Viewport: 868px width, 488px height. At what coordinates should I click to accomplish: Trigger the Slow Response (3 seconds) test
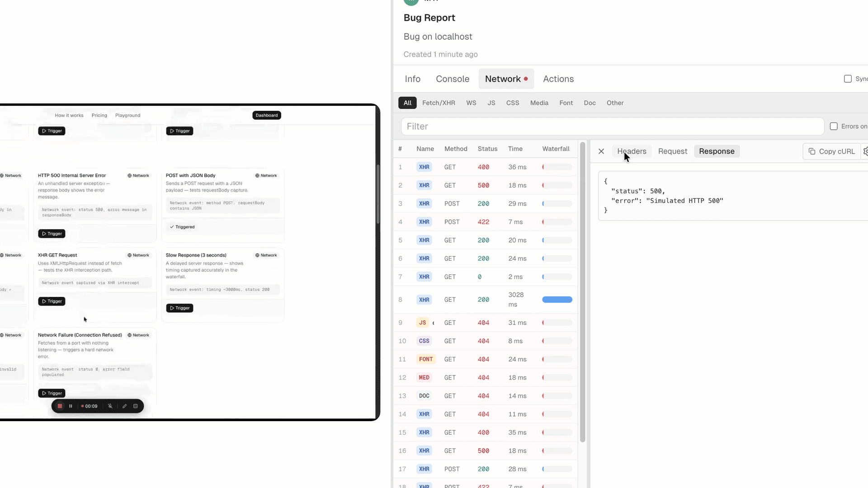(179, 308)
